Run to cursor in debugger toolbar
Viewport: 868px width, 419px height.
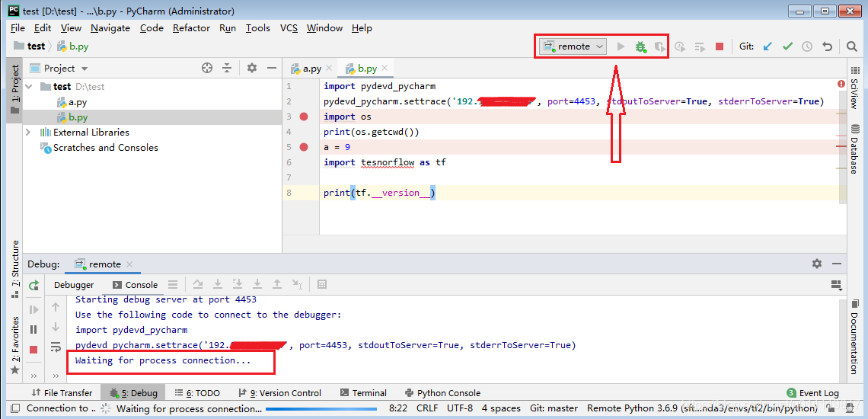click(297, 284)
